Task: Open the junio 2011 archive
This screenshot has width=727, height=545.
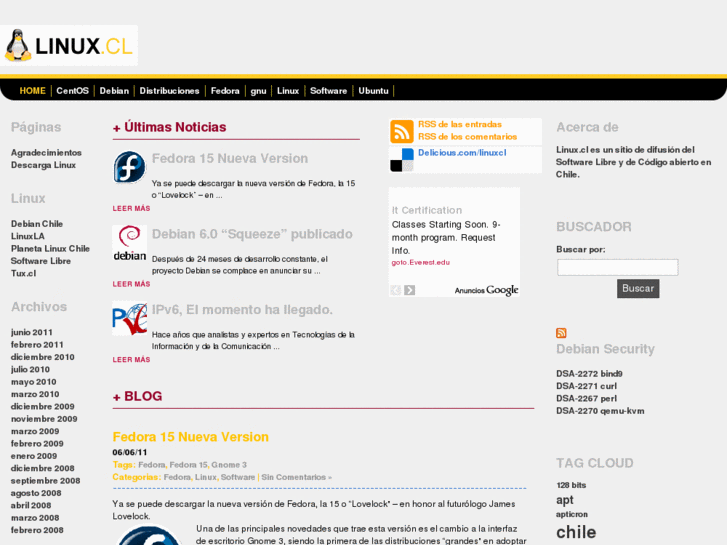Action: [32, 332]
